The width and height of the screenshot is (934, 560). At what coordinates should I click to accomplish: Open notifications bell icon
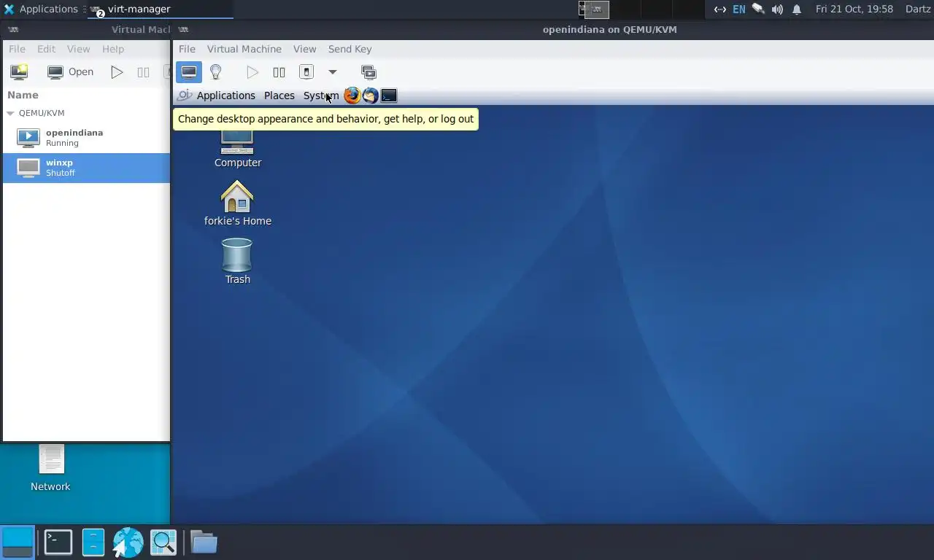(797, 9)
